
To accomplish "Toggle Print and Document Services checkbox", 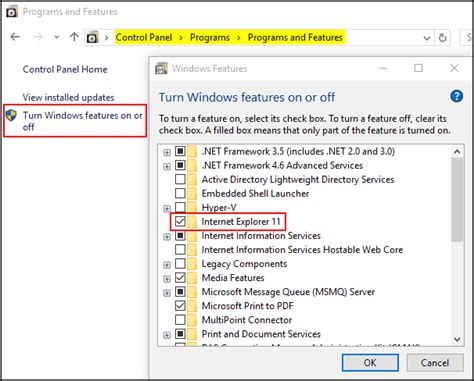I will tap(180, 333).
